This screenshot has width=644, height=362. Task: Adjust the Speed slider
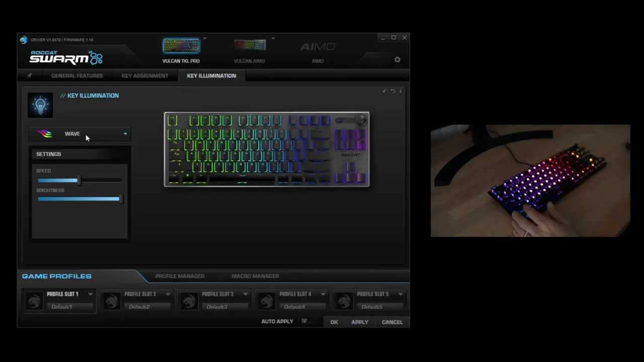tap(79, 180)
